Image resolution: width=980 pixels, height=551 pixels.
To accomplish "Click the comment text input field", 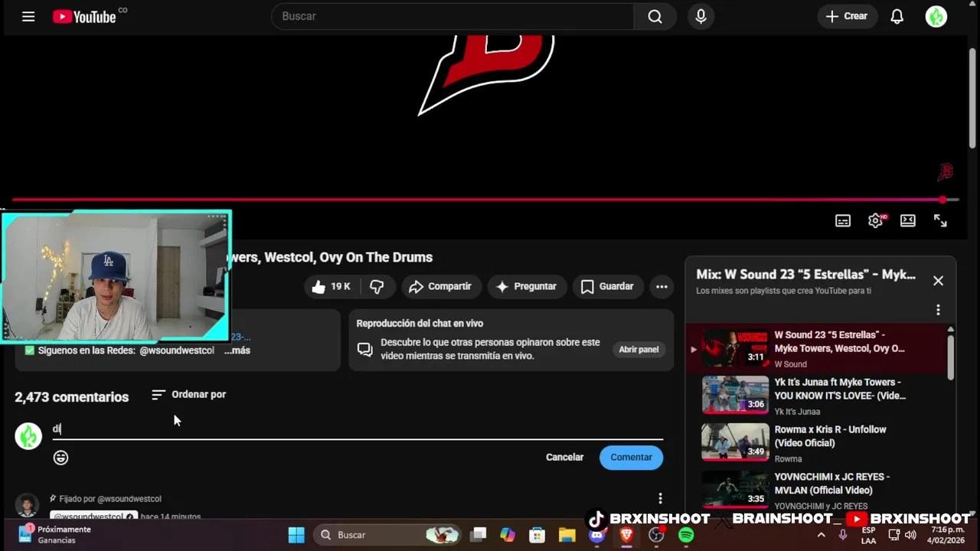I will point(358,429).
